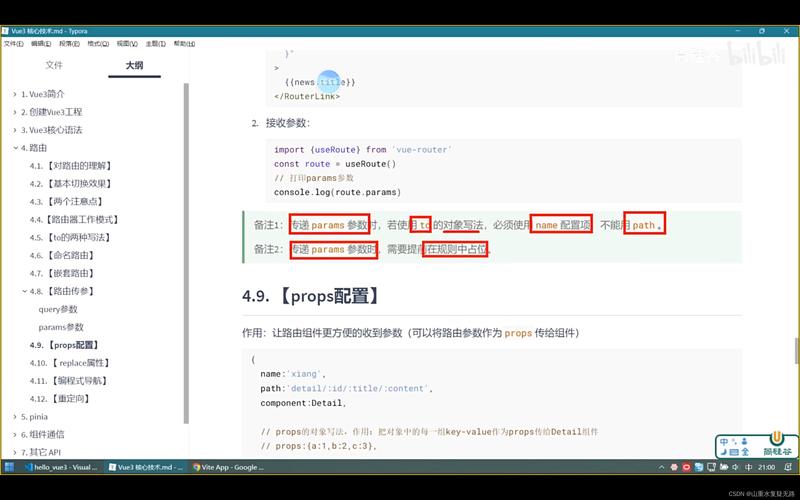Viewport: 800px width, 500px height.
Task: Click the const route = useRoute() line
Action: (x=335, y=164)
